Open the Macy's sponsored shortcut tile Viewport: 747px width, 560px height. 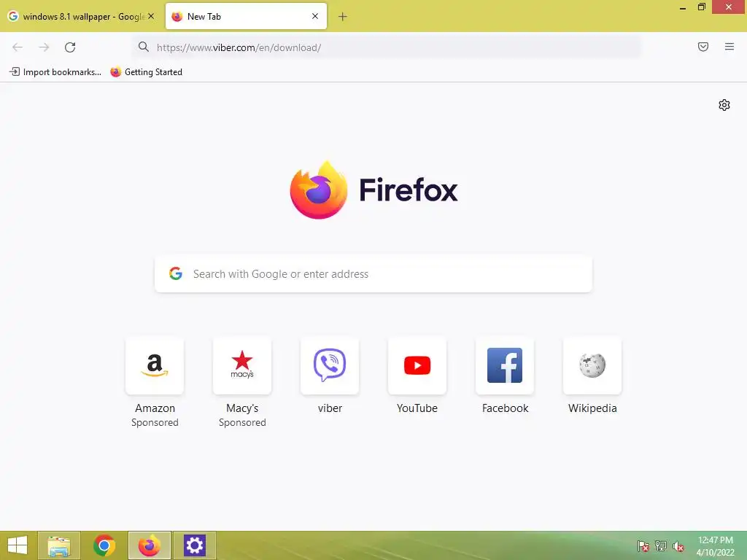point(242,366)
